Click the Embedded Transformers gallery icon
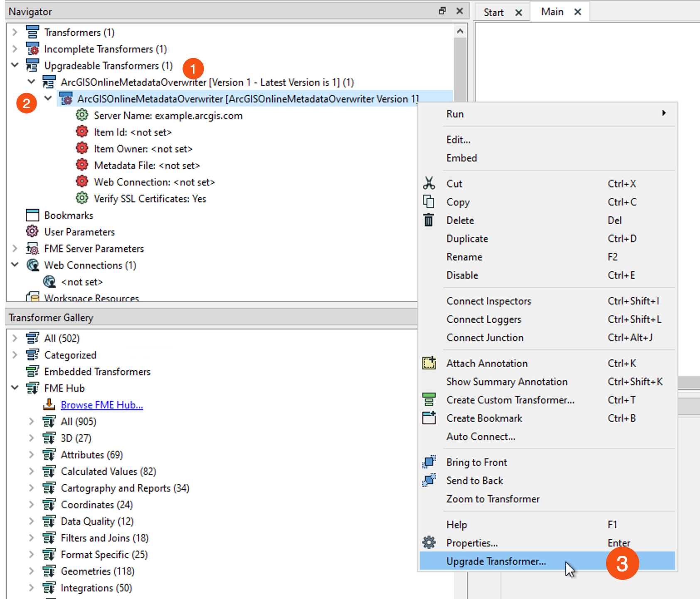Image resolution: width=700 pixels, height=599 pixels. [x=32, y=371]
